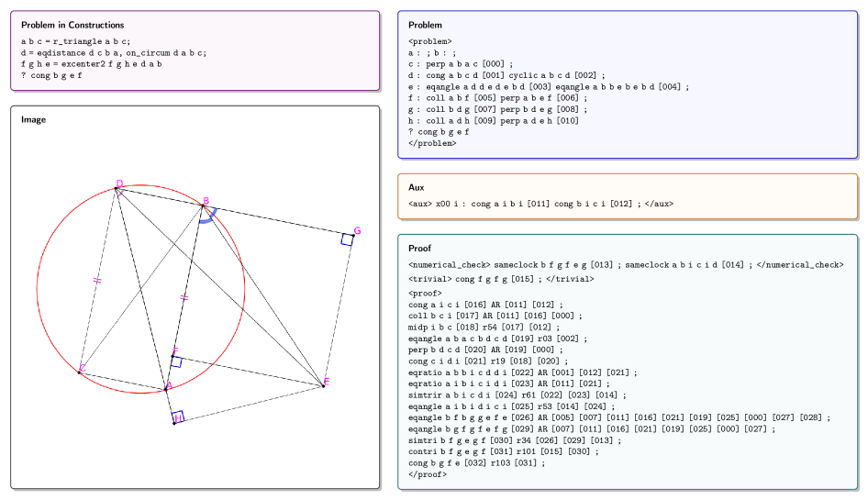Select proof step 'simtri b f g e g f [030]'

pos(515,440)
